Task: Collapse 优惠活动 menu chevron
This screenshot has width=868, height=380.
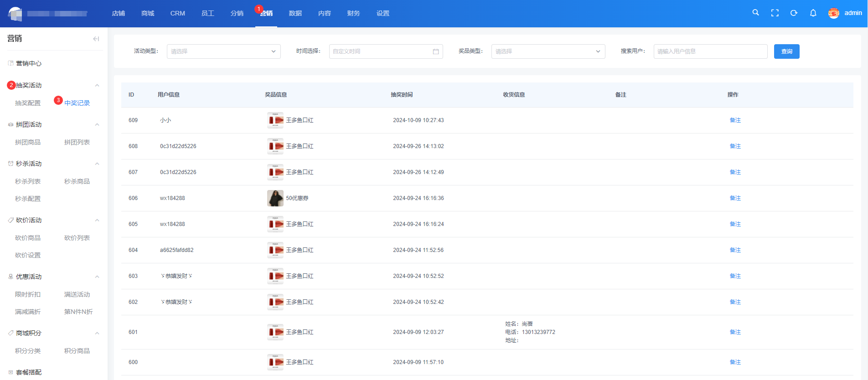Action: 97,277
